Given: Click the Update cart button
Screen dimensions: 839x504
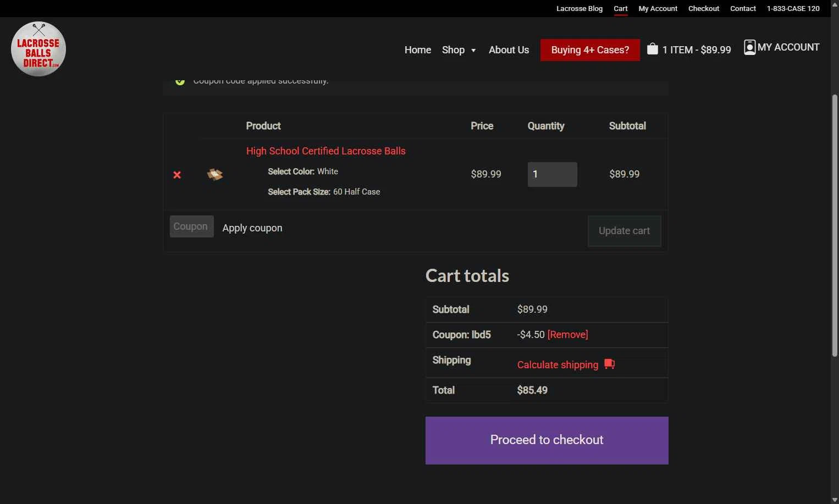Looking at the screenshot, I should [x=625, y=231].
